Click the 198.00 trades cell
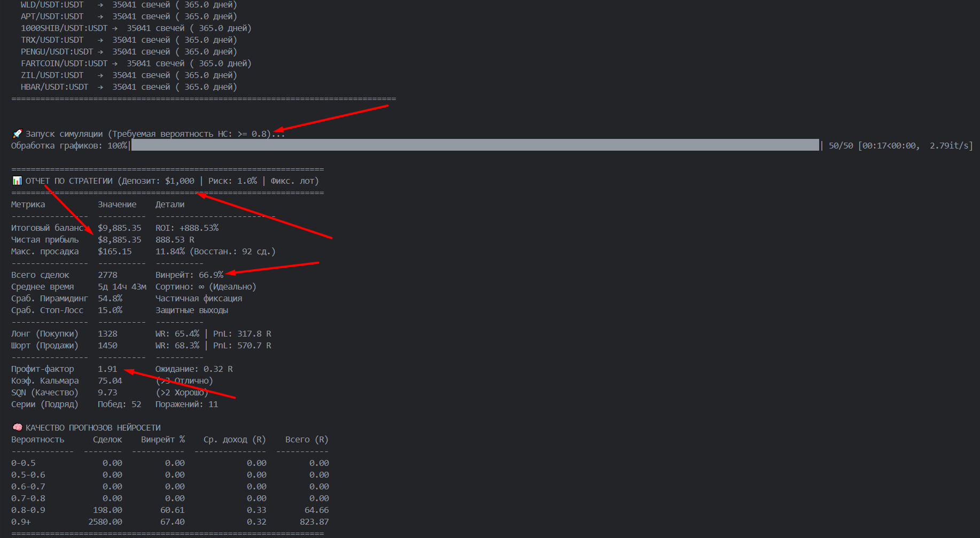 tap(107, 510)
